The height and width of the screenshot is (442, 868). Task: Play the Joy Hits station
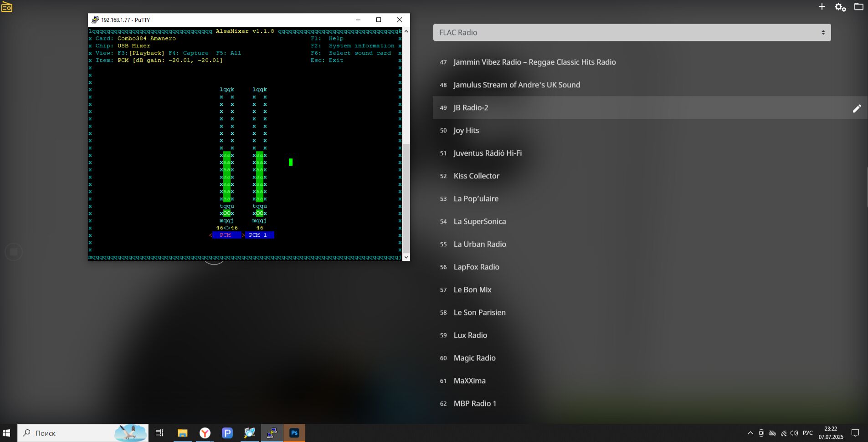click(x=650, y=130)
